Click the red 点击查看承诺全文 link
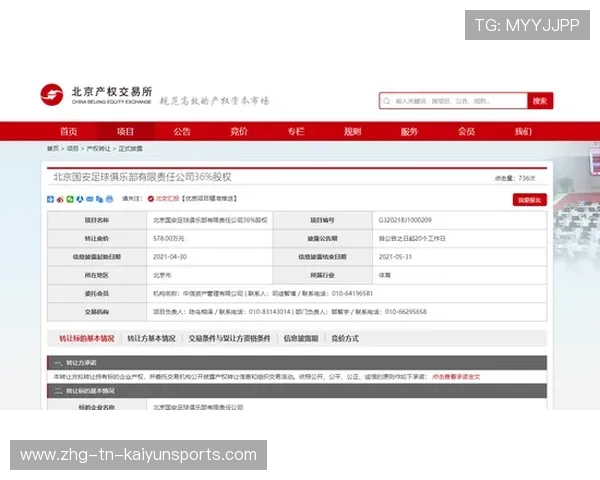 coord(456,377)
